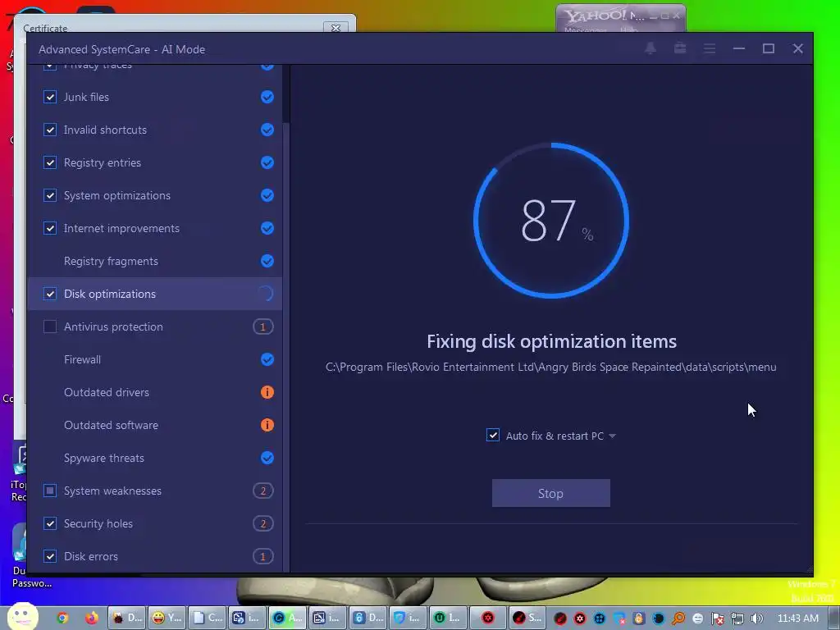Screen dimensions: 840x630
Task: Toggle the System optimizations checkbox
Action: pyautogui.click(x=50, y=195)
